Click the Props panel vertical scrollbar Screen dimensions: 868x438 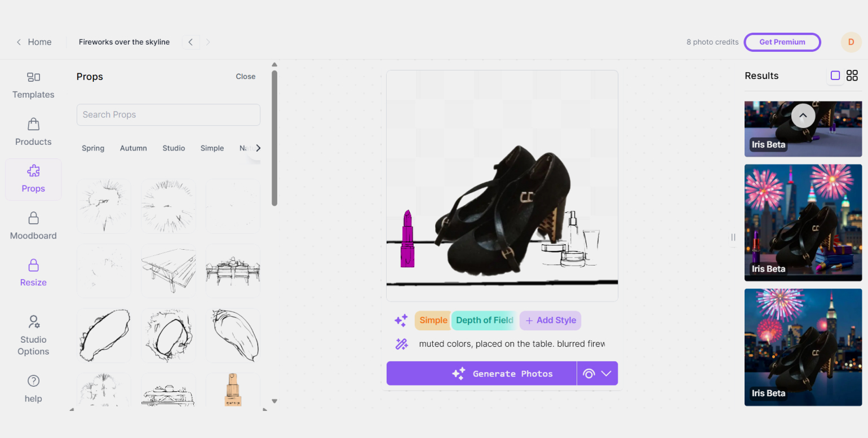coord(274,138)
